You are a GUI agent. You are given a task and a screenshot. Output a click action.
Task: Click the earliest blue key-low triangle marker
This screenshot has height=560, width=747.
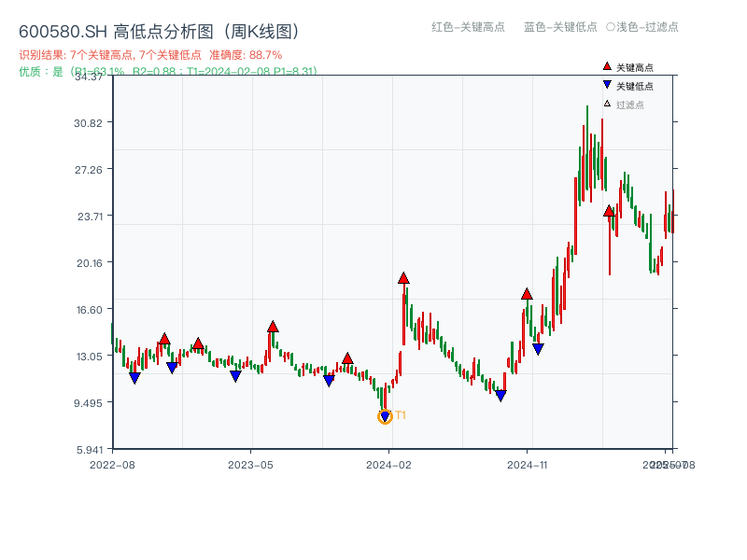[x=134, y=378]
